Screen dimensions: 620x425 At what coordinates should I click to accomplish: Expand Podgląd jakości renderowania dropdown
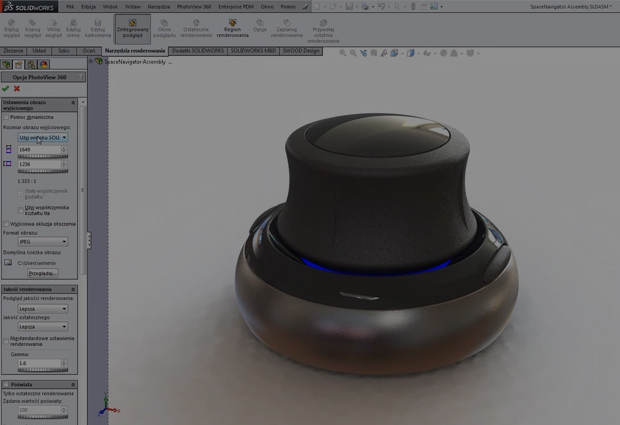point(42,308)
